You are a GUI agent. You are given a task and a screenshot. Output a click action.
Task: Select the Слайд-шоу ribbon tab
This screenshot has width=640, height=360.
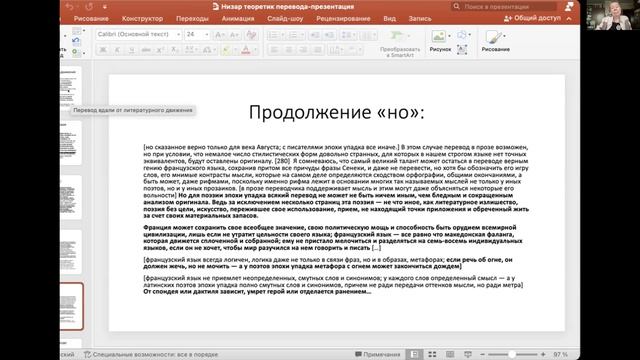pyautogui.click(x=285, y=19)
